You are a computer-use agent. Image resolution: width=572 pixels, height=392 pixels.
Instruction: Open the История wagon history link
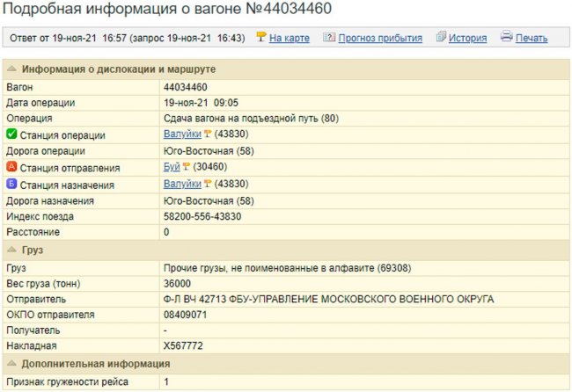pos(467,39)
